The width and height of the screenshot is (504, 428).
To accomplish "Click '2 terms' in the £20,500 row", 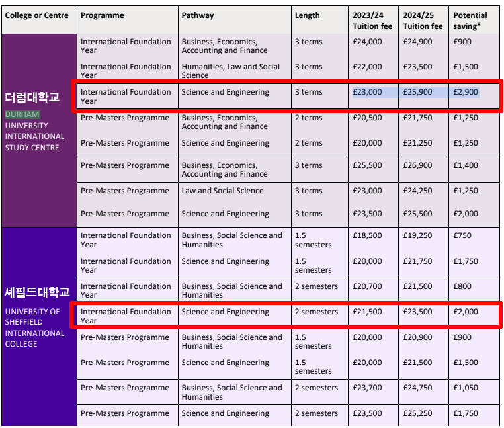I will [309, 118].
